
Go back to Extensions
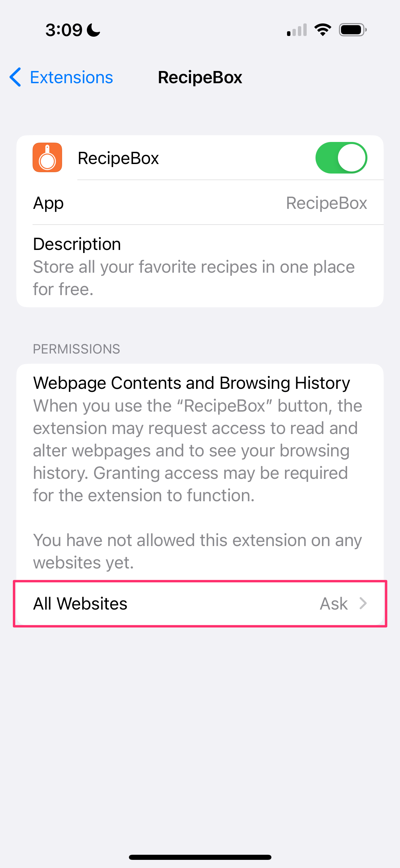tap(61, 77)
